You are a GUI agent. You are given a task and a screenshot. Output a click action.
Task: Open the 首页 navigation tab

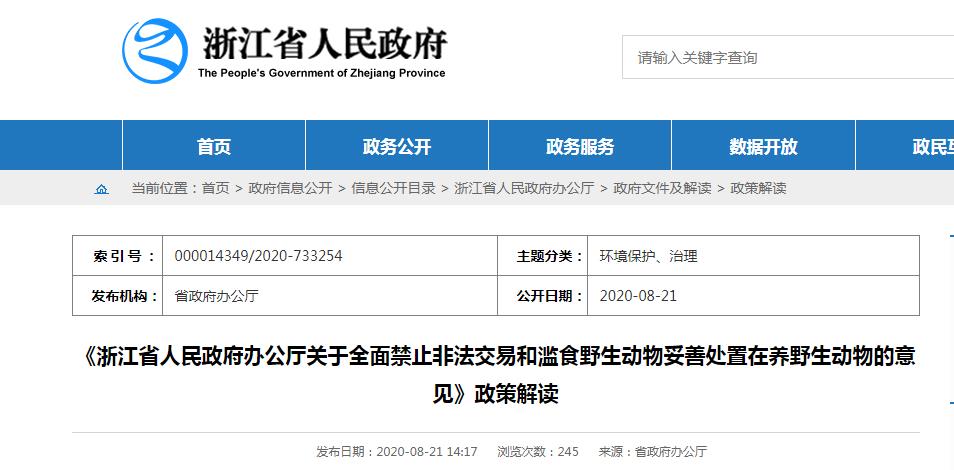[213, 146]
